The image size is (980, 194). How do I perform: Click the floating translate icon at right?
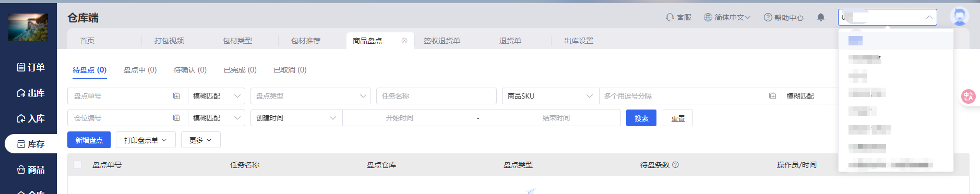pos(969,96)
